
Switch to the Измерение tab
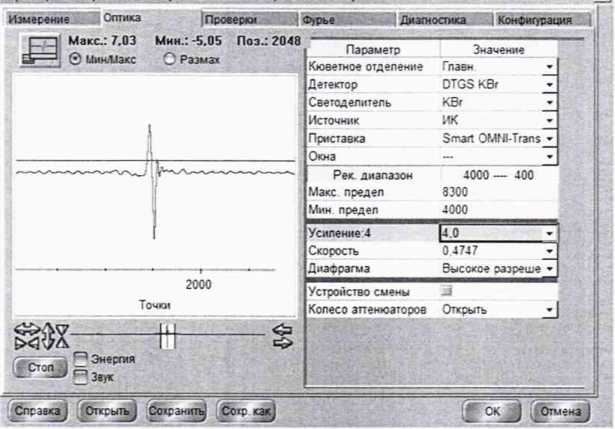click(x=53, y=19)
